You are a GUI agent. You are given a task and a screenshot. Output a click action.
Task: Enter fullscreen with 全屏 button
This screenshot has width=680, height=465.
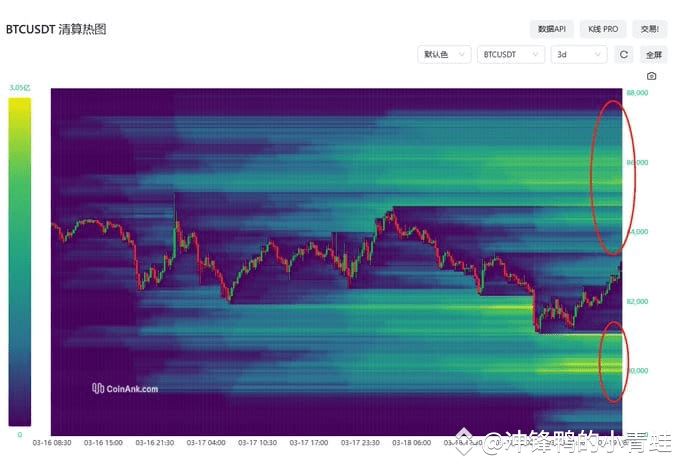click(652, 55)
